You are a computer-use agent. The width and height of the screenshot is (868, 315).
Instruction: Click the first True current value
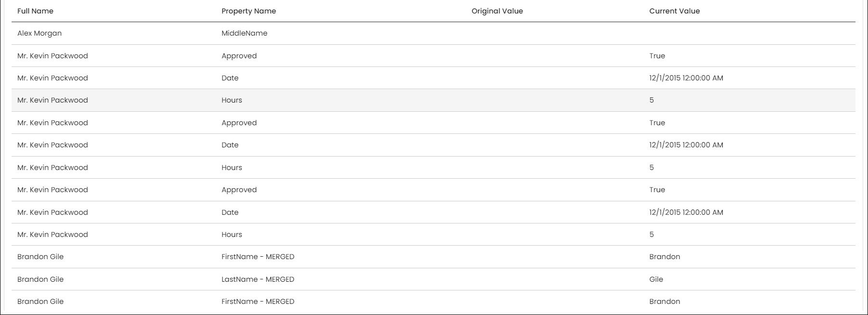657,56
